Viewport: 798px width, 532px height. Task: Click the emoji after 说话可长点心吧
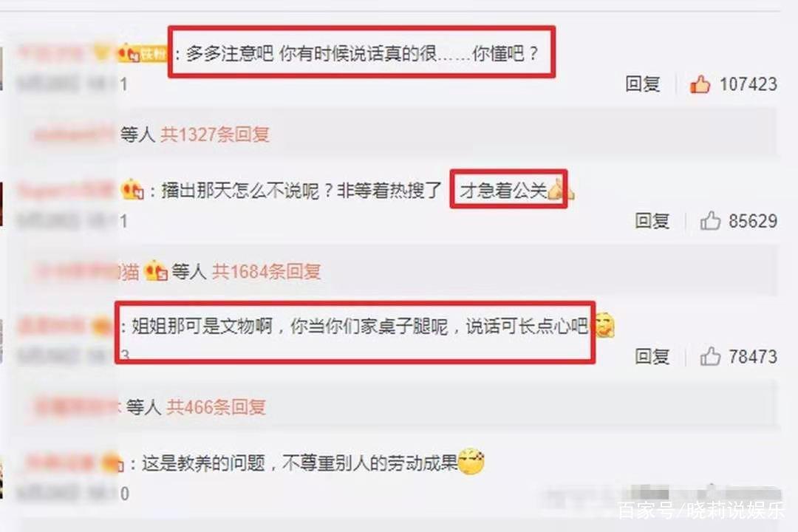(x=603, y=325)
